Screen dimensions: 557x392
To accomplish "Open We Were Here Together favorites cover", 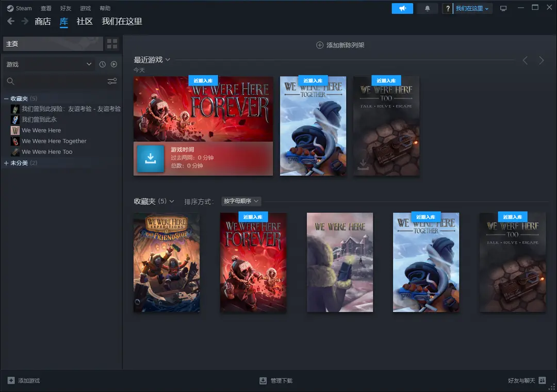I will point(426,263).
